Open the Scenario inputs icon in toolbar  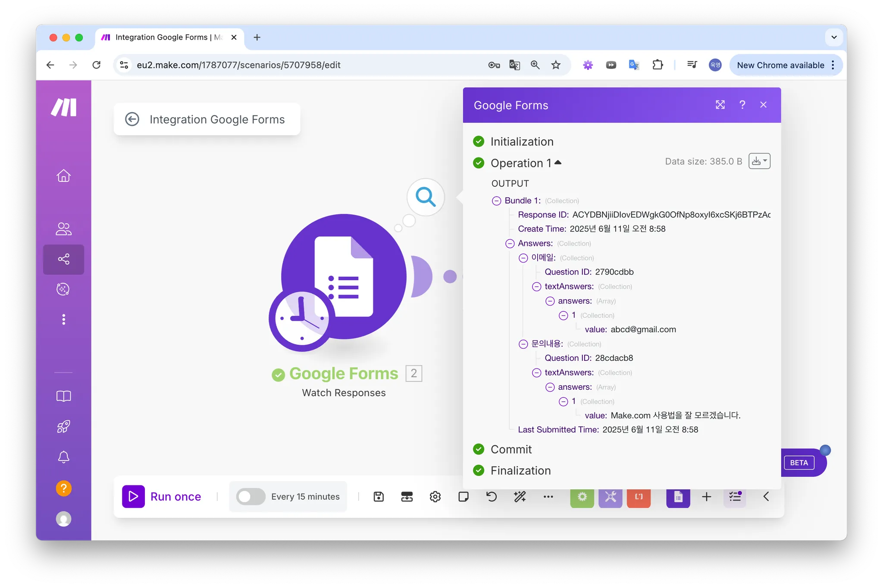click(407, 497)
